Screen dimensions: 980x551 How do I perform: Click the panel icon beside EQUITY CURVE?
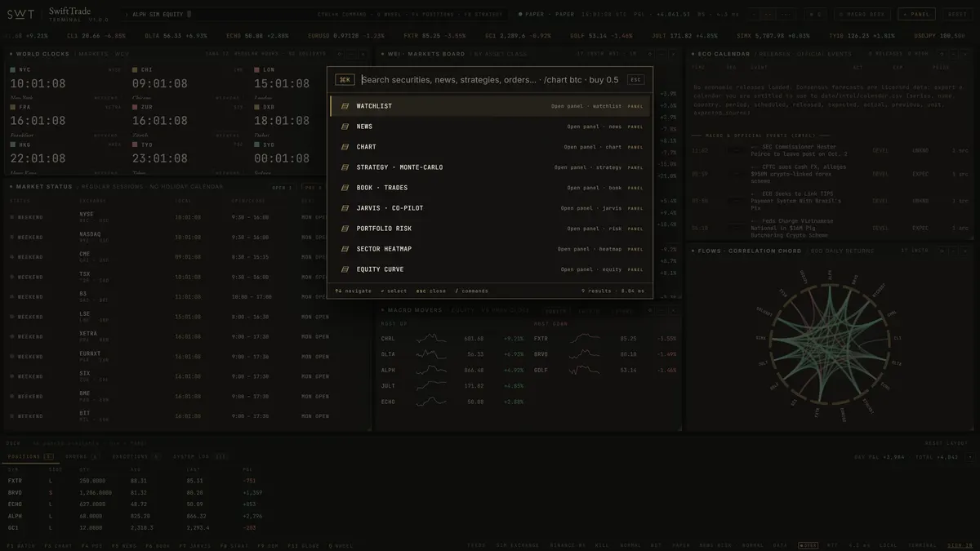(x=345, y=269)
